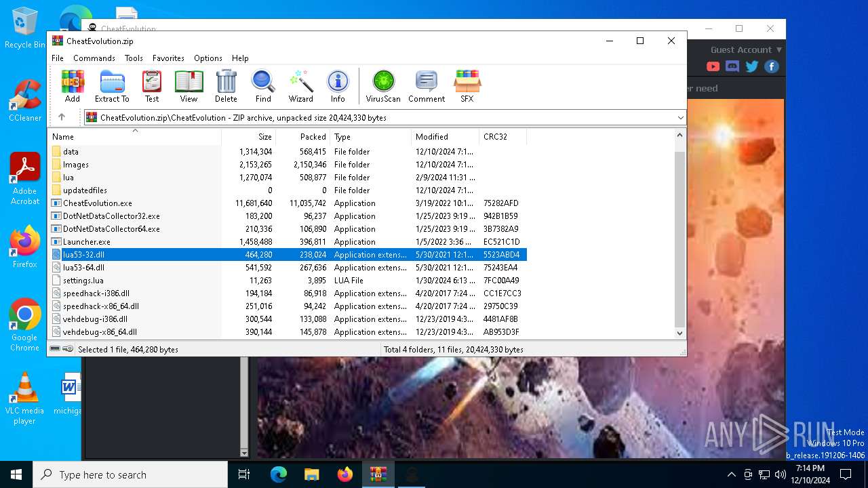The height and width of the screenshot is (488, 868).
Task: Select vehdebug-x86_64.dll file
Action: 288,332
